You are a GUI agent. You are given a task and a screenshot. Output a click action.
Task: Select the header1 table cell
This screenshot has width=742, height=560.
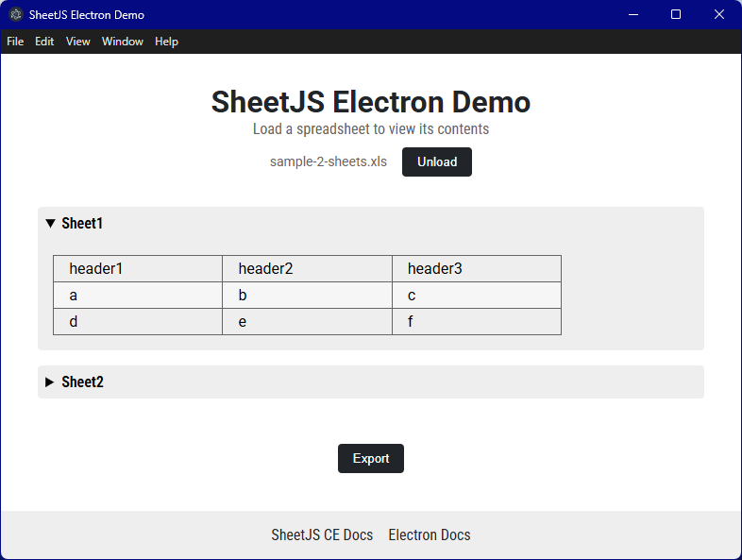point(138,269)
